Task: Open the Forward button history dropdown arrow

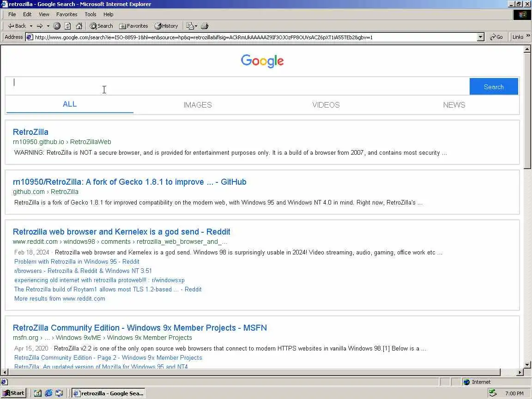Action: tap(48, 26)
